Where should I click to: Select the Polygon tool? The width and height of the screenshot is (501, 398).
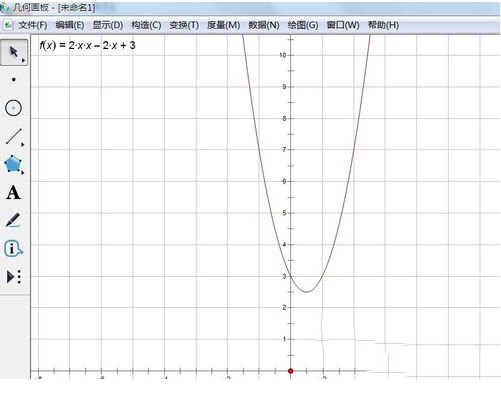13,164
